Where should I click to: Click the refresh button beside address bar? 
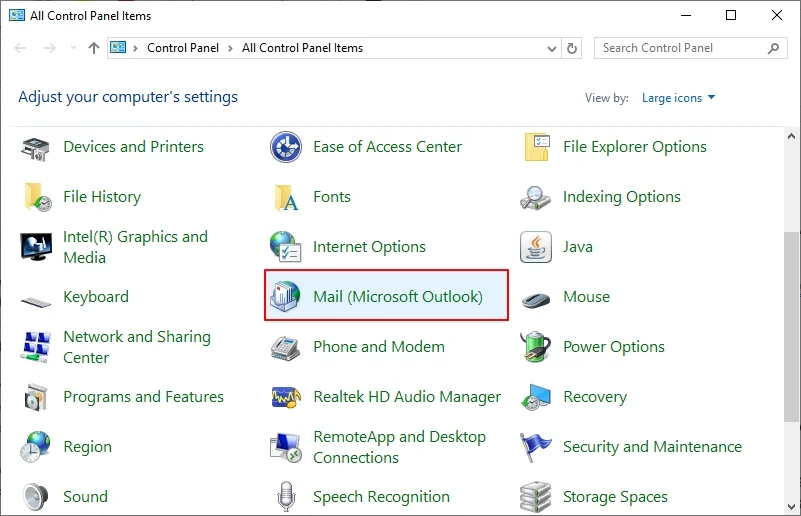572,48
